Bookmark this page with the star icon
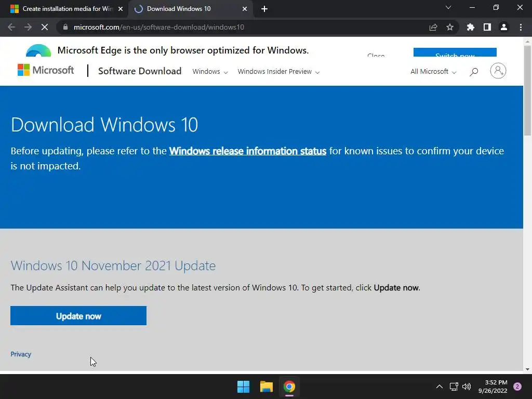The image size is (532, 399). coord(450,27)
